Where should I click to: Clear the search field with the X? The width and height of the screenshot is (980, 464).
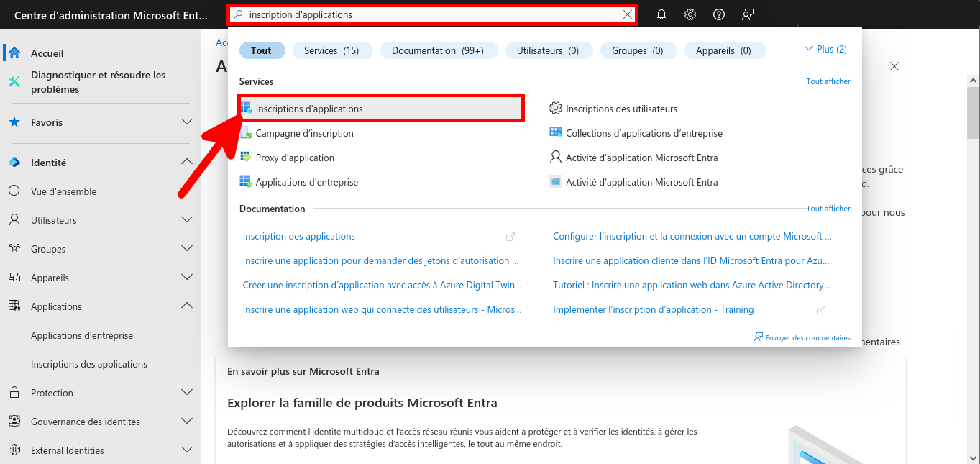click(626, 14)
